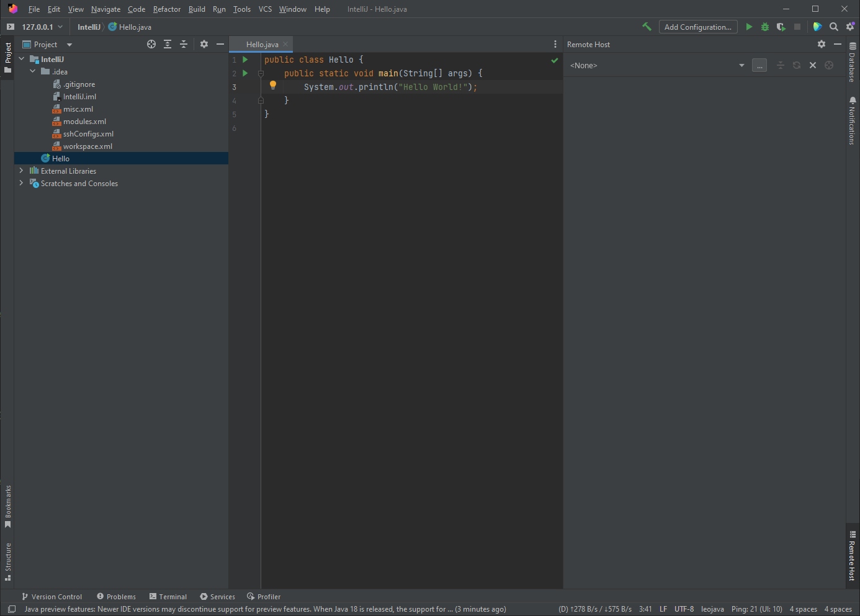Click the intention bulb on line 3
The height and width of the screenshot is (616, 860).
coord(273,85)
